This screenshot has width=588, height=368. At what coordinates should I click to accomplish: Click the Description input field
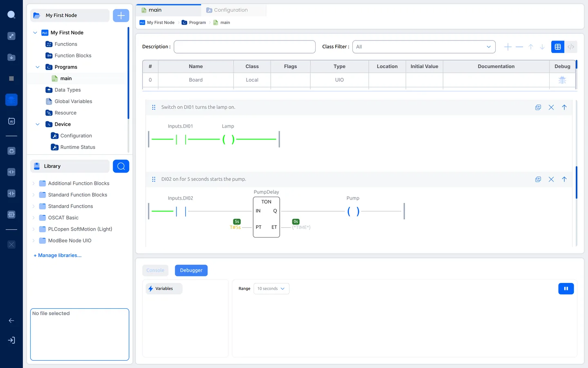245,47
